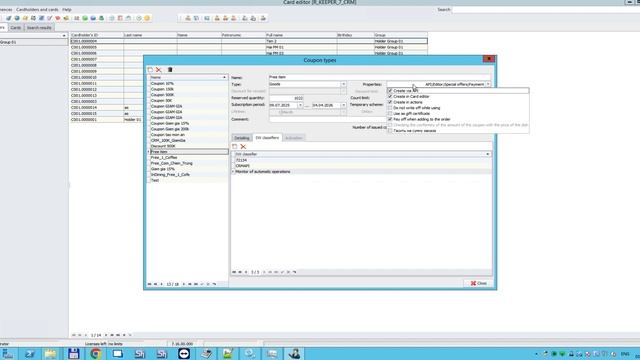
Task: Click the Reserved quantity field
Action: tap(286, 98)
